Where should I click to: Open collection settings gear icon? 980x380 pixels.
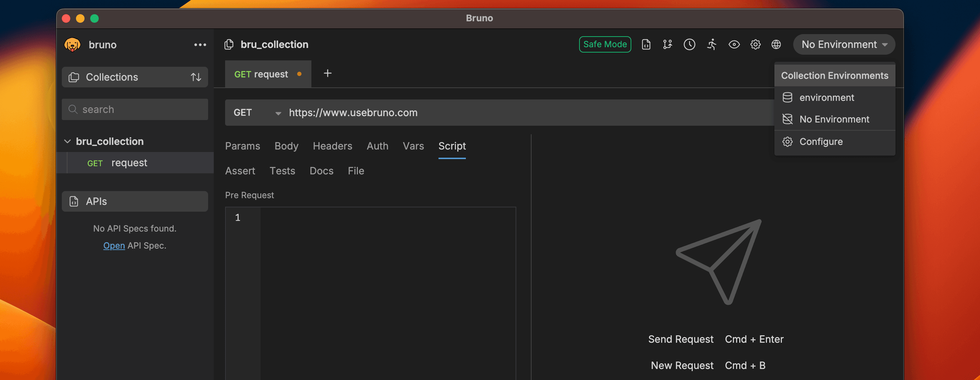tap(755, 44)
